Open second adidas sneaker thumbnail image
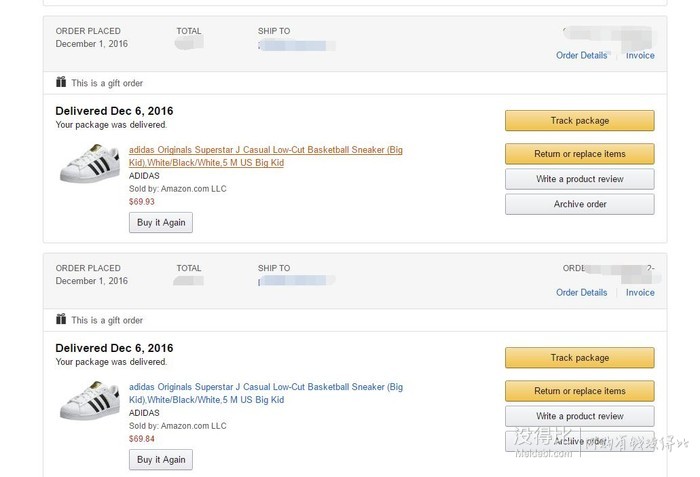The image size is (700, 477). 90,401
